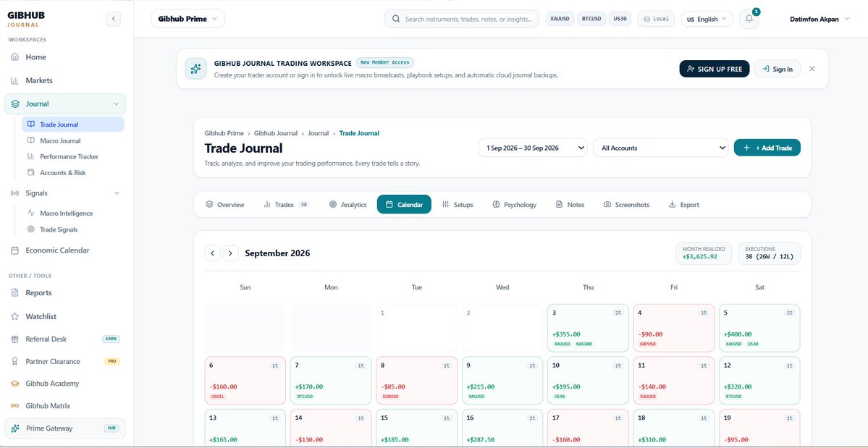Screen dimensions: 868x448
Task: Open Performance Tracker
Action: 73,156
